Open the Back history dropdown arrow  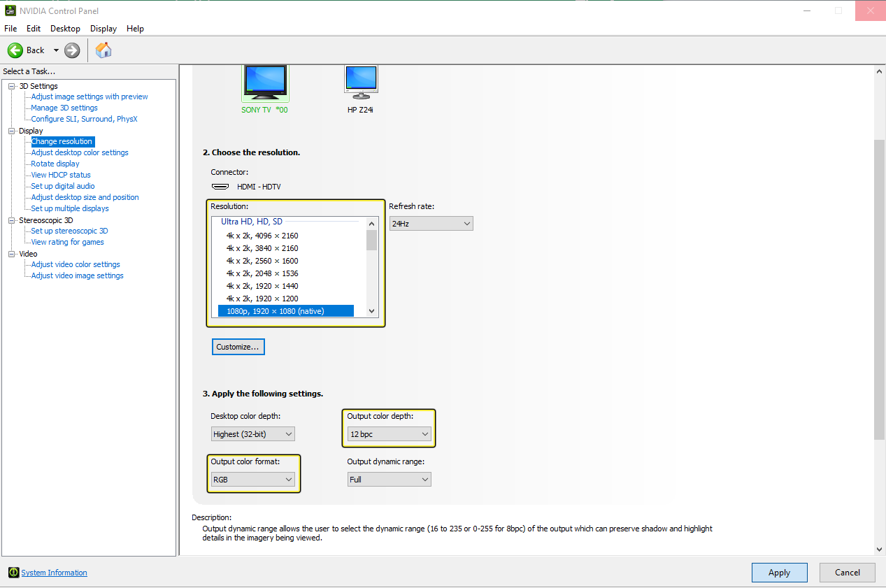[56, 50]
